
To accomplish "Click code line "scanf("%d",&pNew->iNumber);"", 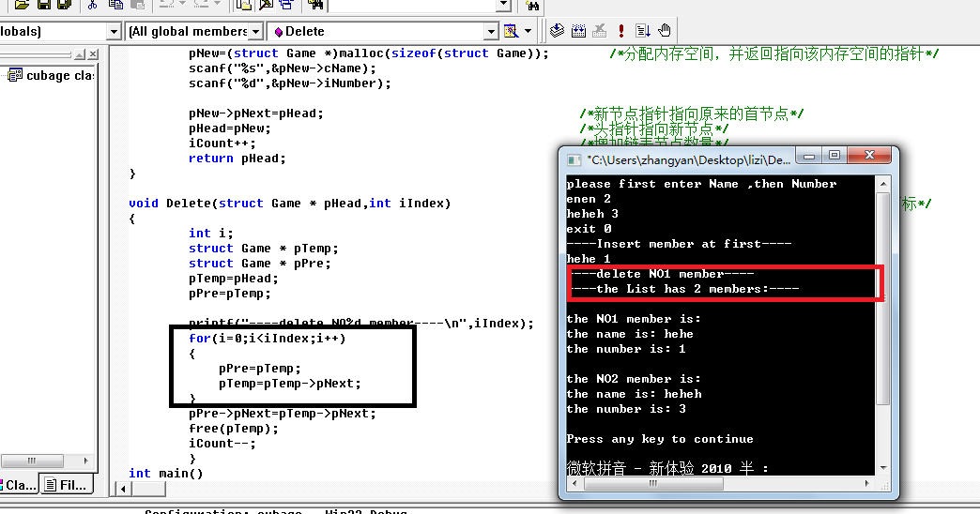I will (289, 83).
